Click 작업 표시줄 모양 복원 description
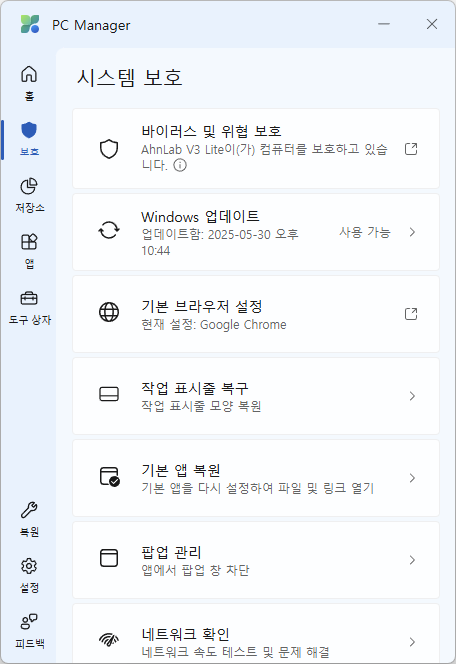The width and height of the screenshot is (456, 664). (x=201, y=407)
